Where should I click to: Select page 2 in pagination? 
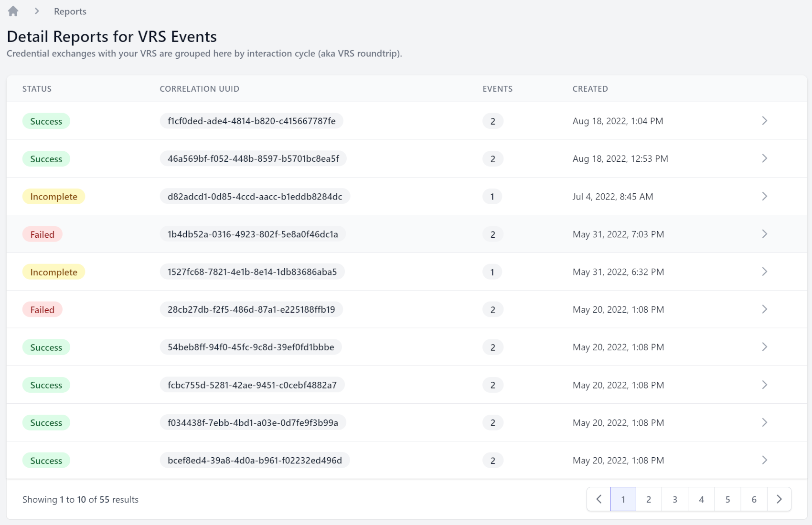649,499
